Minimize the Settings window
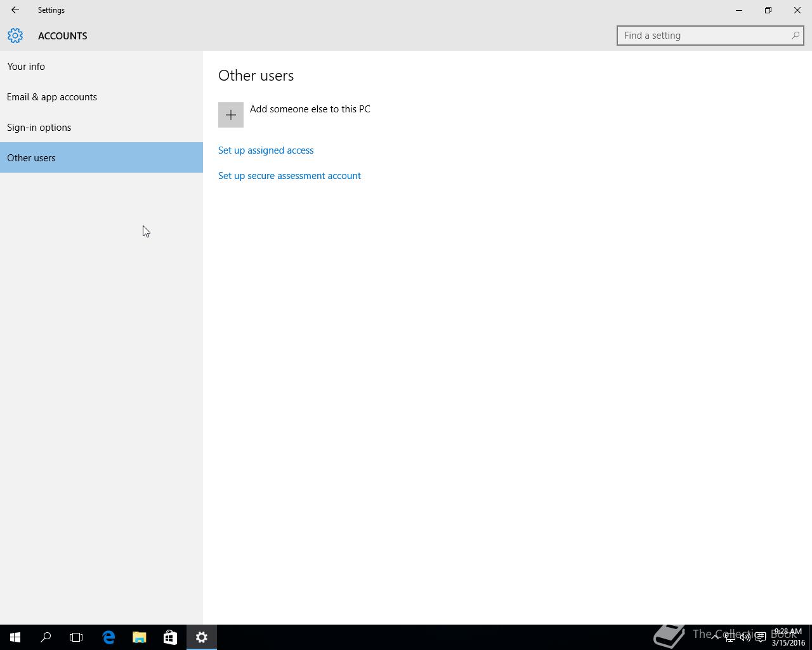This screenshot has width=812, height=650. [x=739, y=10]
